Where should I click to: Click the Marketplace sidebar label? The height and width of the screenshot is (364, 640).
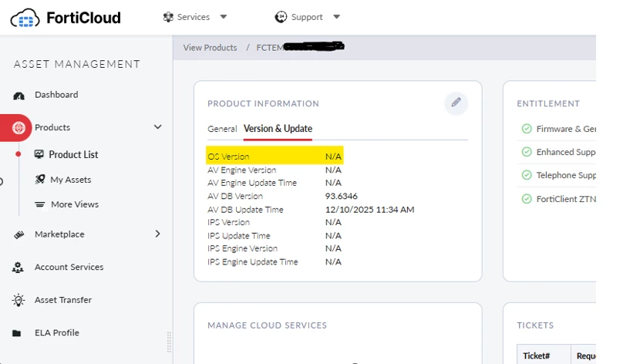click(x=59, y=234)
